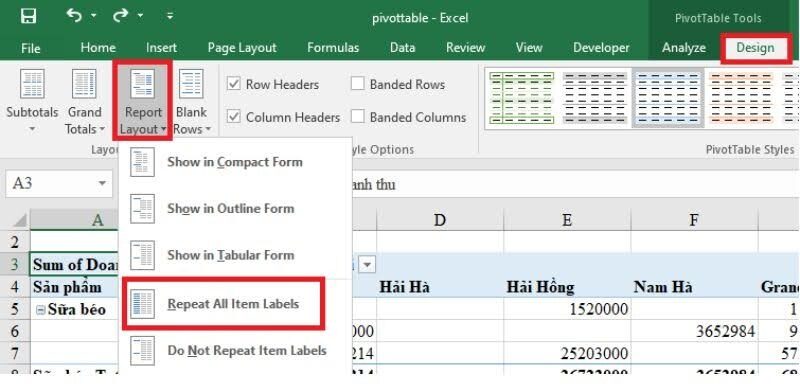Click the Outline Form layout icon
This screenshot has height=392, width=800.
[142, 209]
